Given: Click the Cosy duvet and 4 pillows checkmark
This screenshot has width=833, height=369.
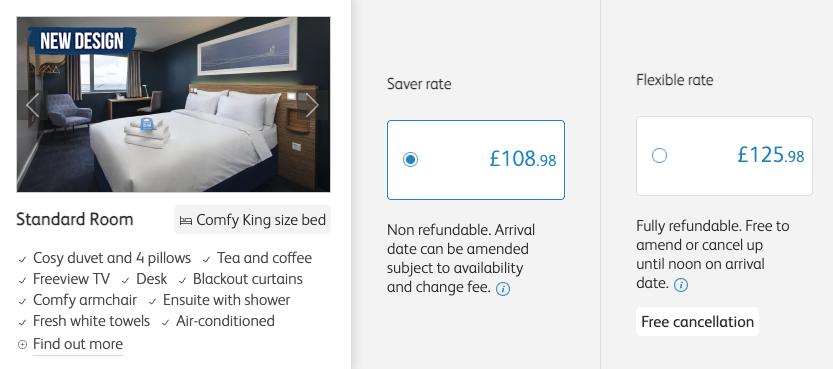Looking at the screenshot, I should pos(22,259).
